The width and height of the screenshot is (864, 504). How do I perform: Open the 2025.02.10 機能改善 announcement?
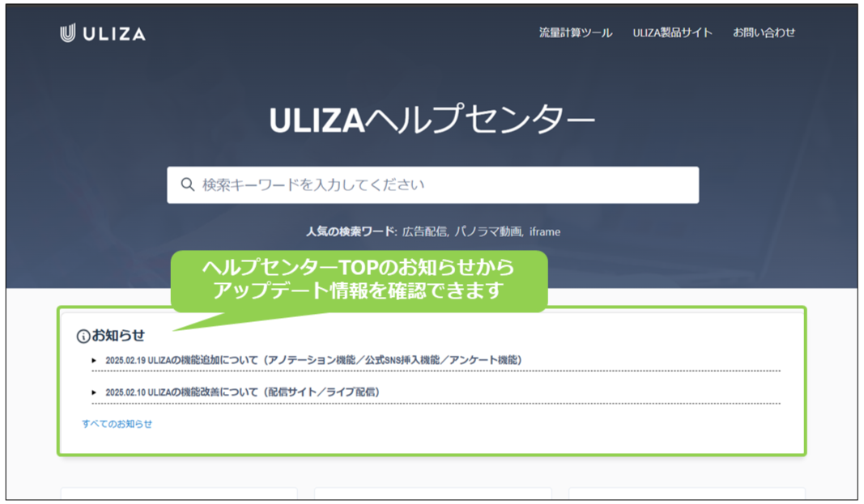(242, 392)
